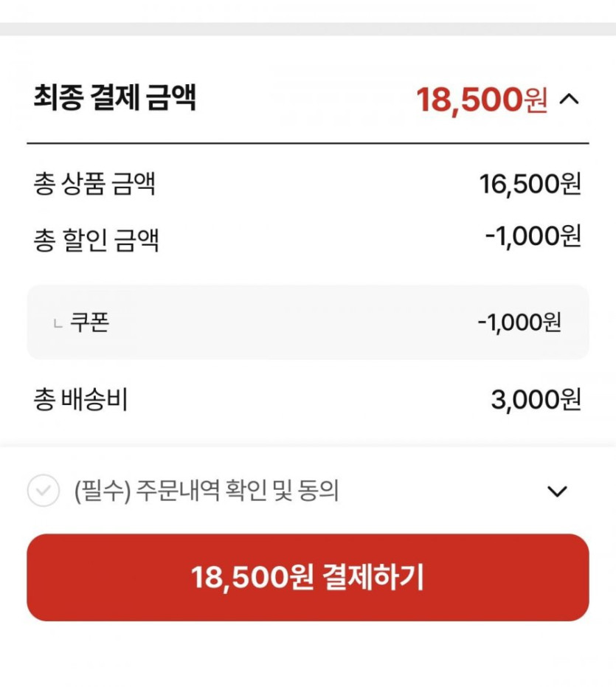This screenshot has height=687, width=616.
Task: Tap the (필수) 주문내역 확인 및 동의 text
Action: (207, 491)
